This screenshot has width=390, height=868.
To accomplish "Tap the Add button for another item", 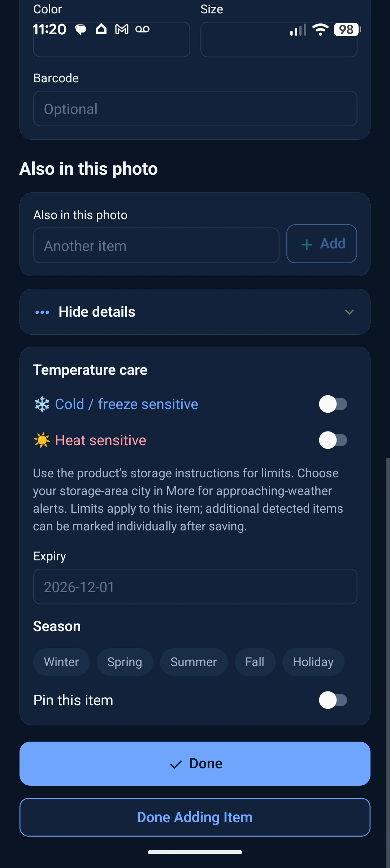I will [322, 244].
